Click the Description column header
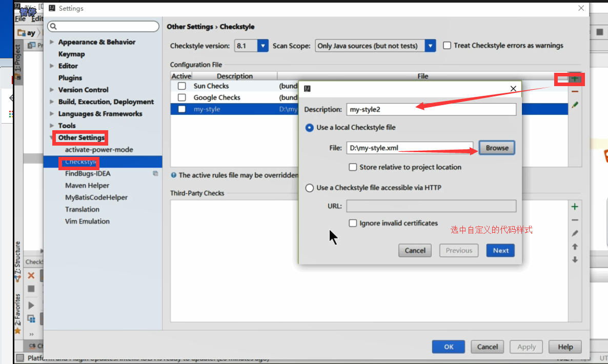The height and width of the screenshot is (364, 608). click(235, 76)
